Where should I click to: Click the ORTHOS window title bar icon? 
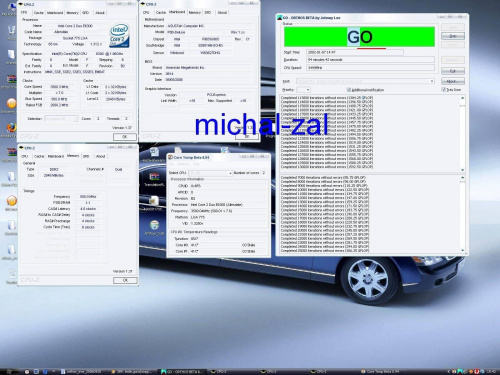[x=280, y=17]
